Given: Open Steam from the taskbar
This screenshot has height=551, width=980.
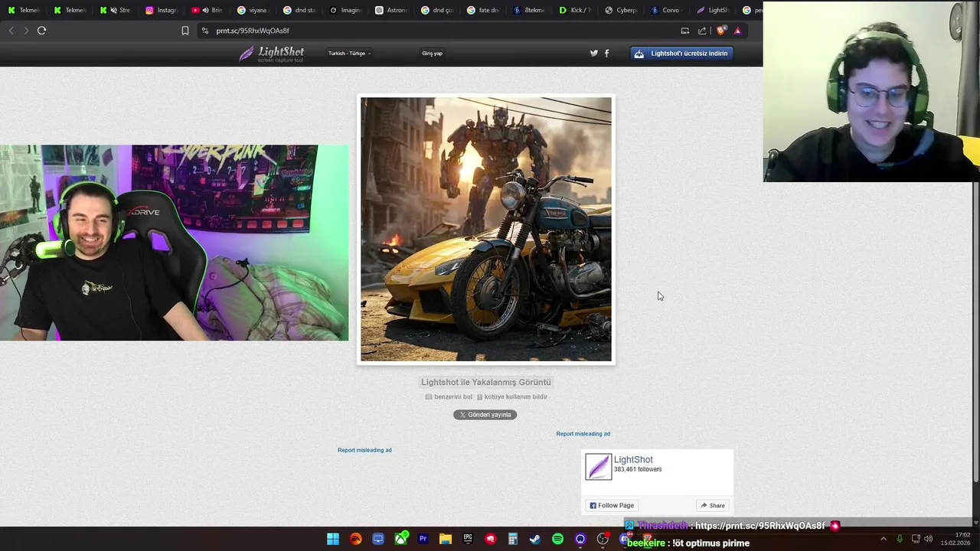Looking at the screenshot, I should tap(535, 539).
